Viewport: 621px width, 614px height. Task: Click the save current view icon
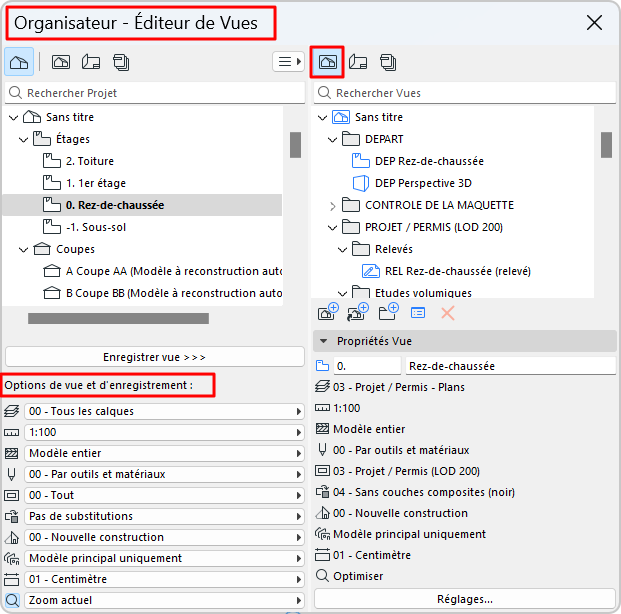pos(327,312)
